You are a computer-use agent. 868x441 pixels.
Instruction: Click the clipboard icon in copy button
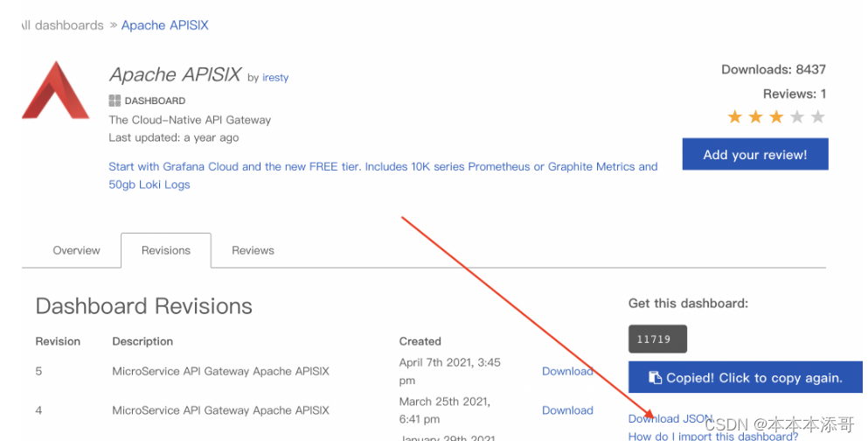click(x=655, y=378)
